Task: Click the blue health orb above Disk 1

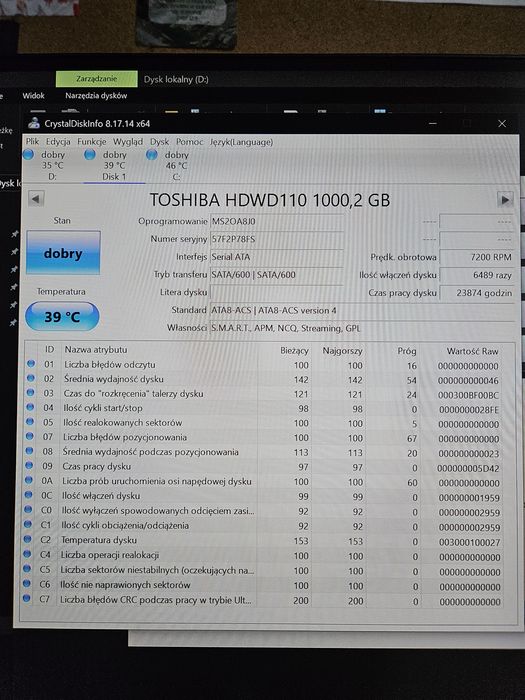Action: pyautogui.click(x=90, y=154)
